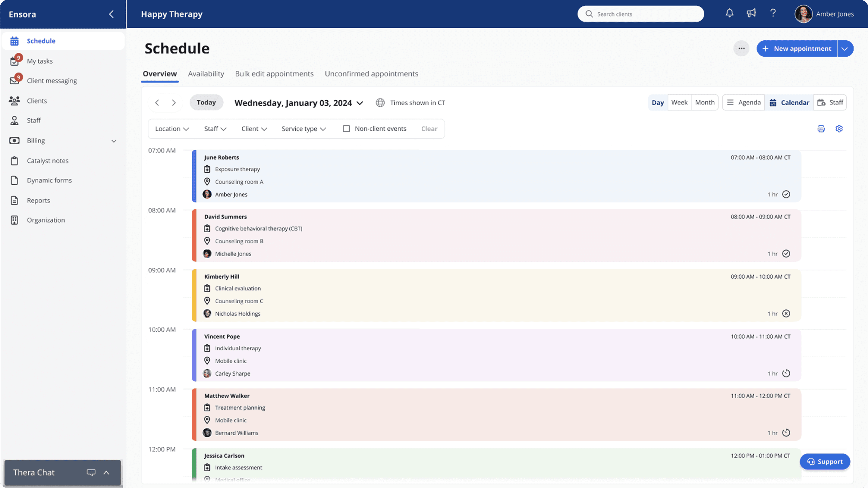
Task: Open the Bulk edit appointments tab
Action: coord(274,74)
